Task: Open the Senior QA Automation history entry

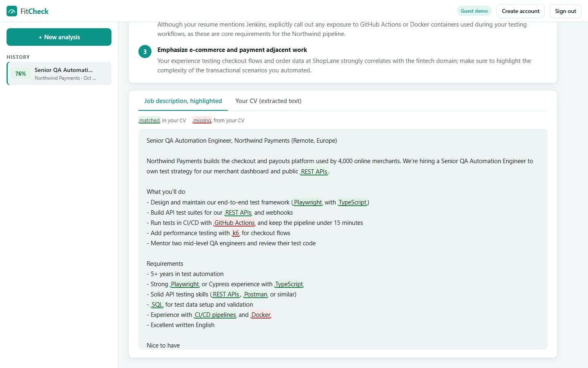Action: coord(59,74)
